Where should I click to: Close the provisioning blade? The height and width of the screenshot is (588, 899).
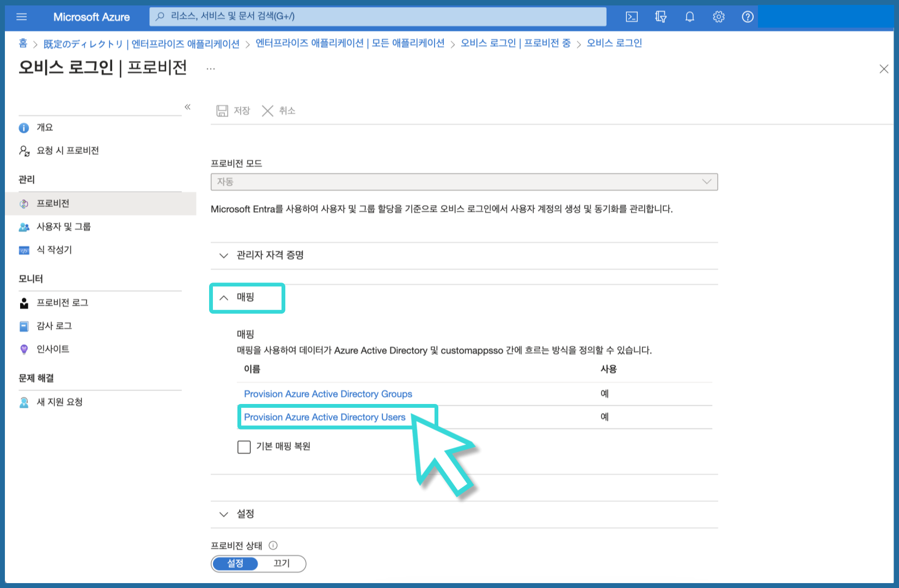pyautogui.click(x=884, y=69)
